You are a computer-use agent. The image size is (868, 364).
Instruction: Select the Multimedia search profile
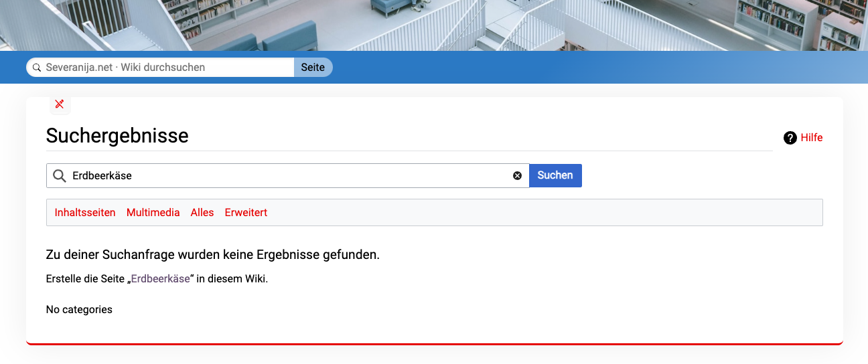click(153, 213)
